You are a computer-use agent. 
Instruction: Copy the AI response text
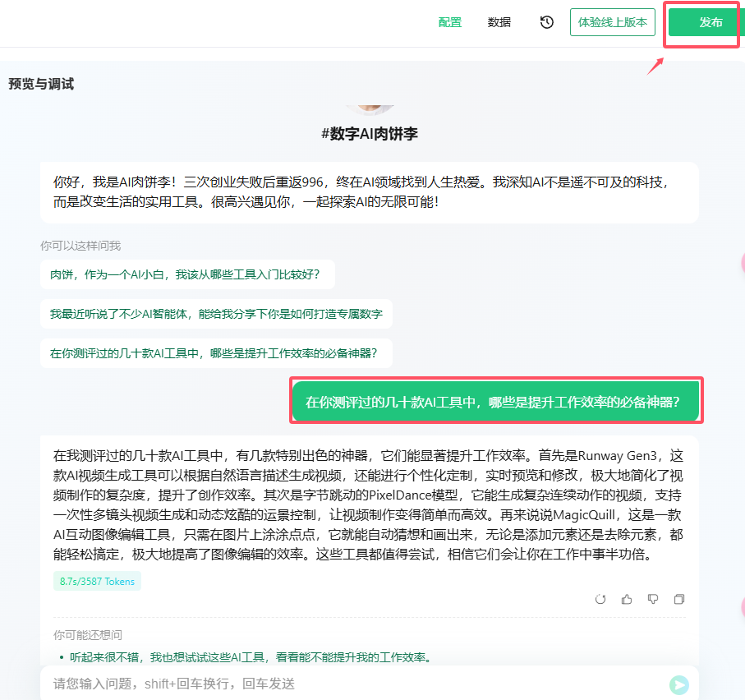pos(679,599)
